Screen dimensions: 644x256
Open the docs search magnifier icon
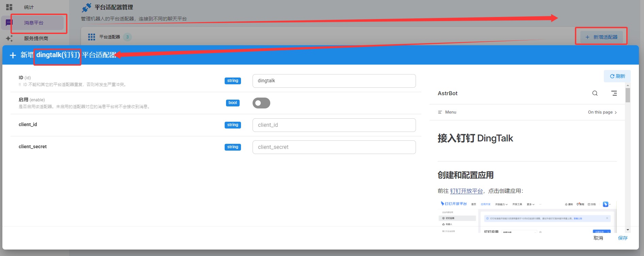(x=595, y=93)
